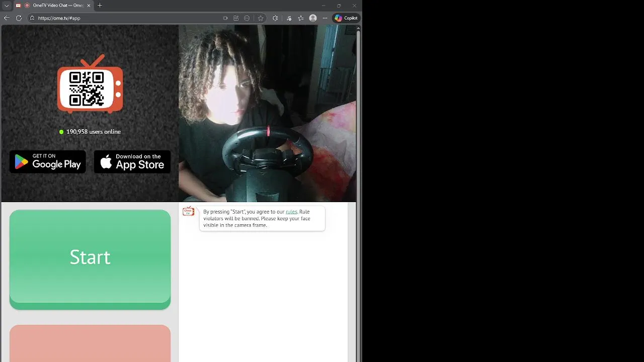This screenshot has height=362, width=644.
Task: Click the red Stop button below Start
Action: tap(90, 343)
